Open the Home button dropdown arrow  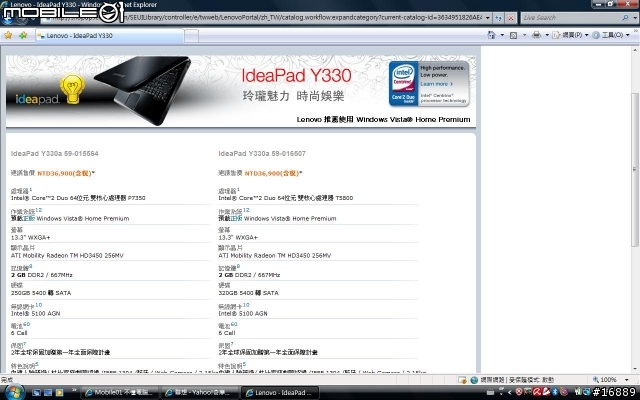pos(502,35)
